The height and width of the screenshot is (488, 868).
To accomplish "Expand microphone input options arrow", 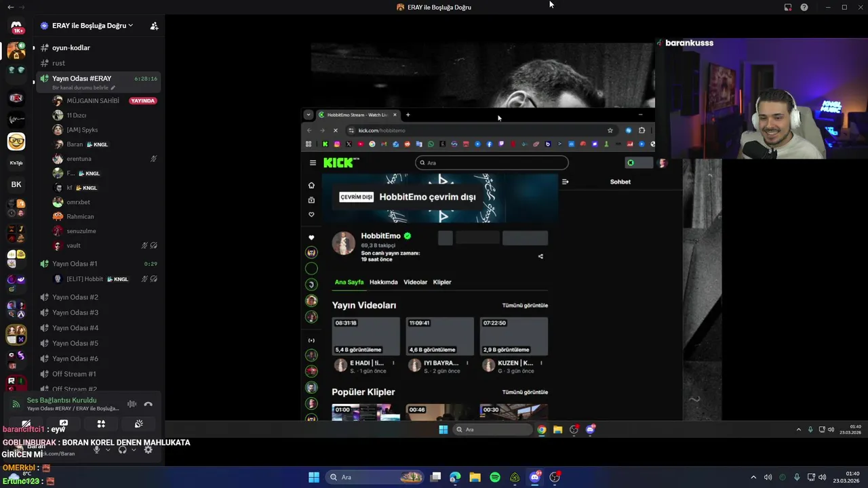I will [107, 449].
